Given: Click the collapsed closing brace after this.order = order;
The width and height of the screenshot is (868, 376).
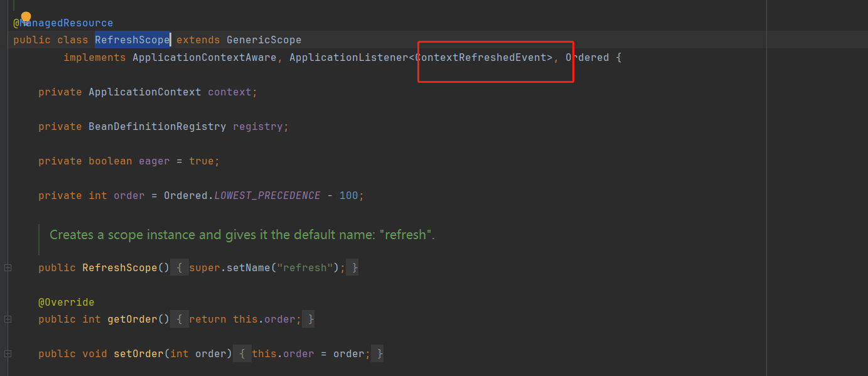Looking at the screenshot, I should [x=377, y=354].
